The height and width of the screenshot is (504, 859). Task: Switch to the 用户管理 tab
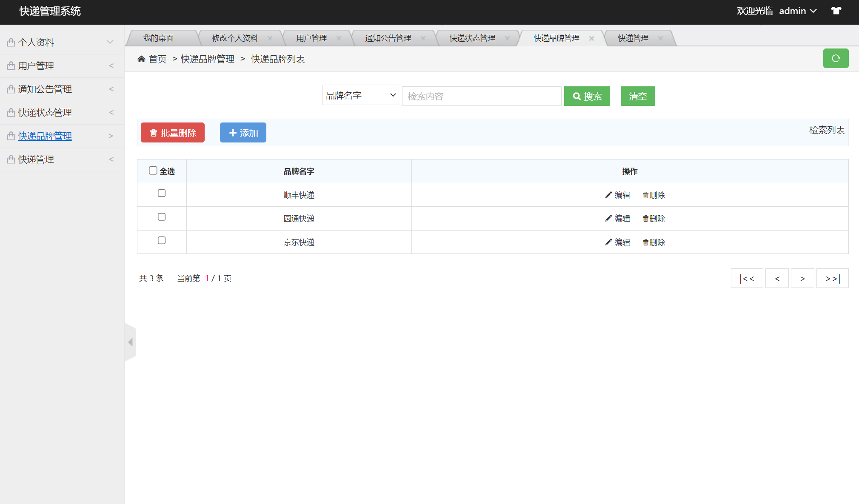click(311, 38)
